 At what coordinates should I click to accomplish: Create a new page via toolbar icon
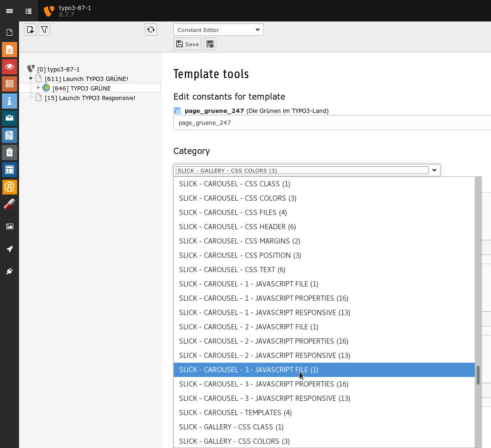30,30
